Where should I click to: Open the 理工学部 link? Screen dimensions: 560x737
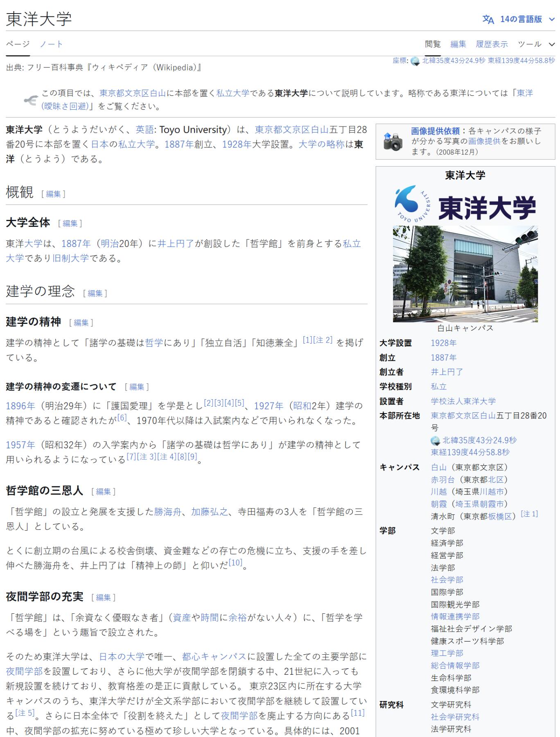[x=447, y=653]
